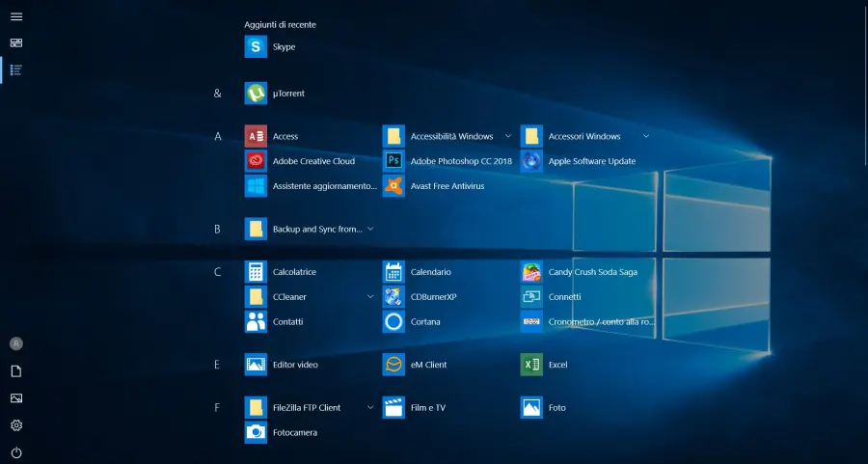868x464 pixels.
Task: Click the letter E group header
Action: point(217,365)
